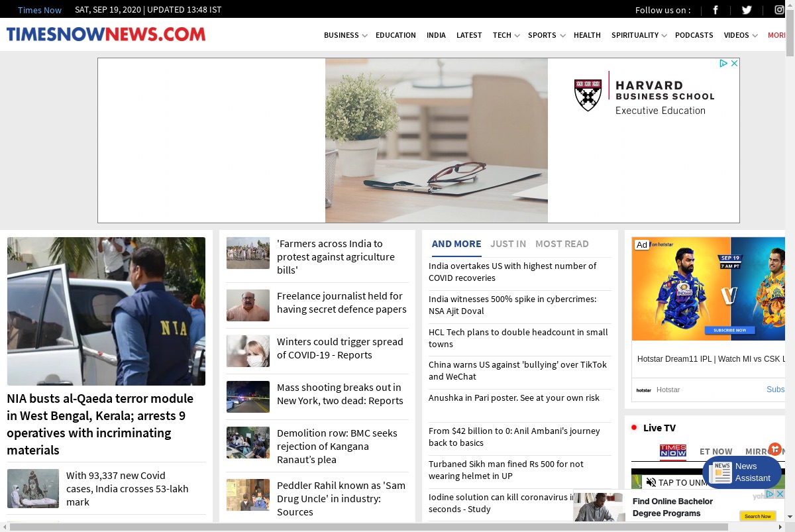Open the Instagram follow icon

coord(779,9)
